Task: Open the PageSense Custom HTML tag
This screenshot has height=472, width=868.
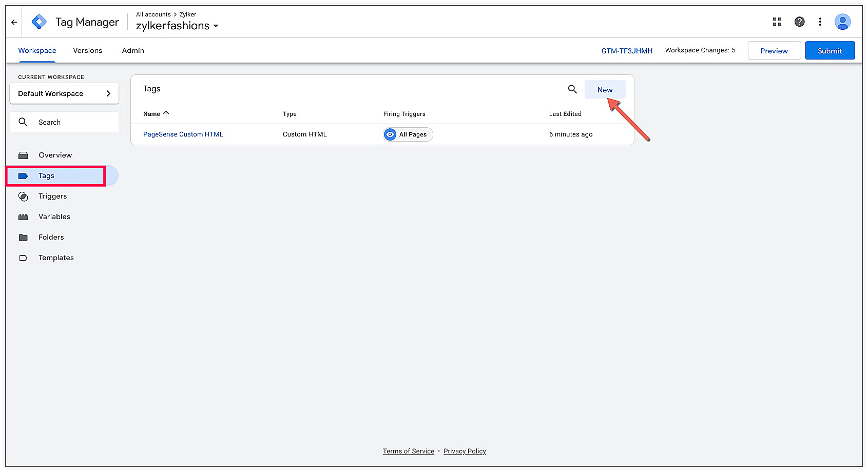Action: coord(183,134)
